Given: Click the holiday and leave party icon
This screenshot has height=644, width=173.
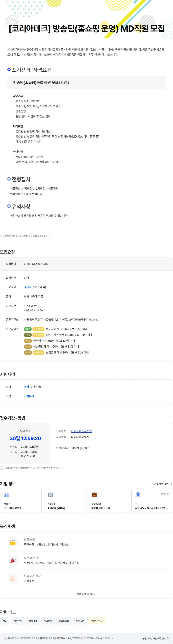Looking at the screenshot, I should pos(13,561).
